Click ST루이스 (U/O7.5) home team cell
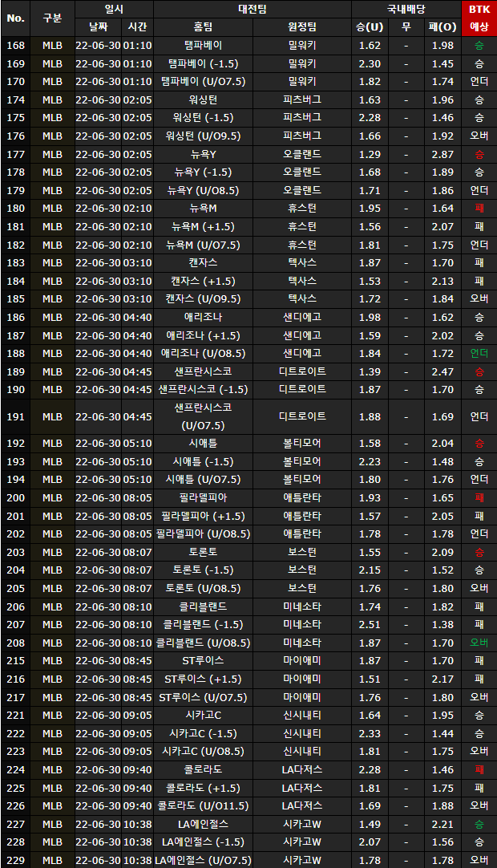 pyautogui.click(x=203, y=697)
